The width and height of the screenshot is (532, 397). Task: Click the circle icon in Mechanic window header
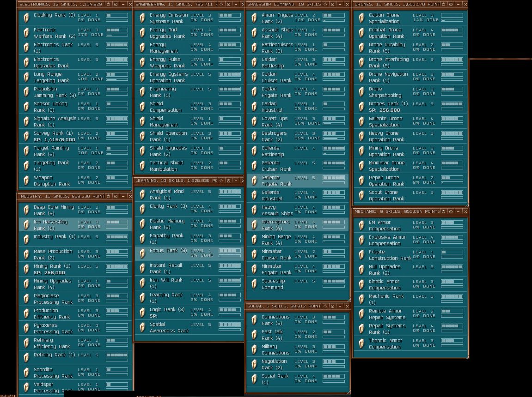point(451,211)
